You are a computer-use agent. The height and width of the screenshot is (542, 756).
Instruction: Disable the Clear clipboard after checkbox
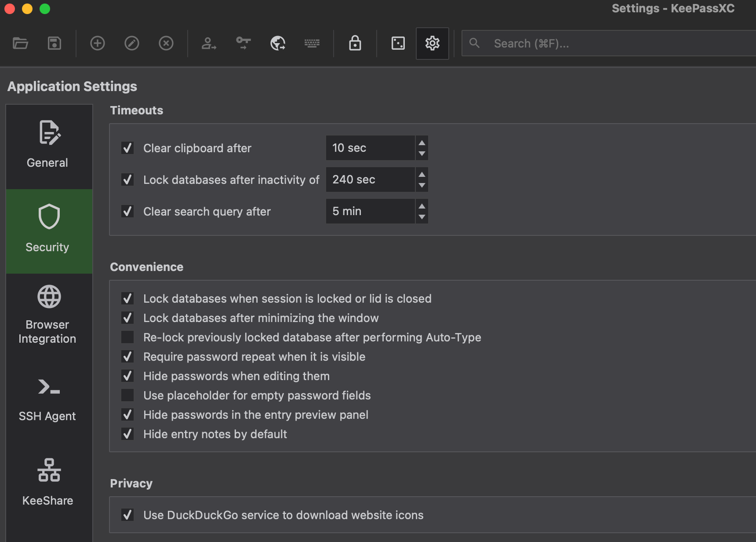[x=127, y=148]
